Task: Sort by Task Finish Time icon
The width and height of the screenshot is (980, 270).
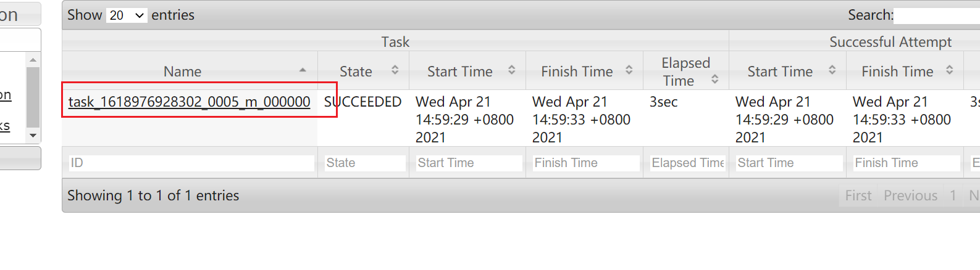Action: pos(629,70)
